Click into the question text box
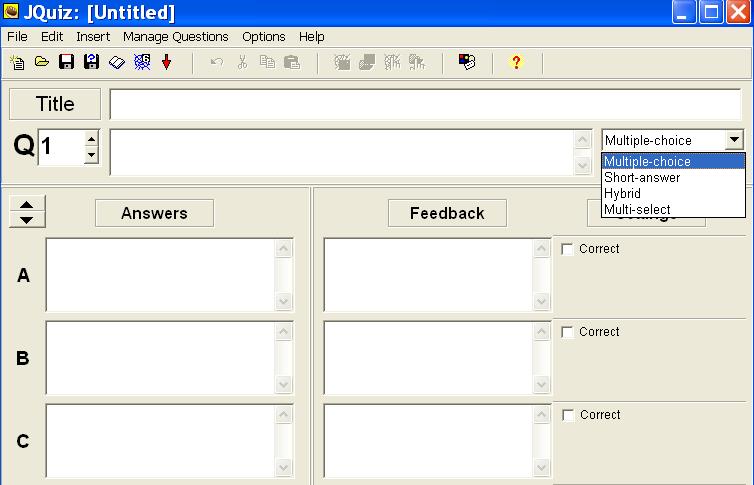754x485 pixels. pyautogui.click(x=342, y=152)
